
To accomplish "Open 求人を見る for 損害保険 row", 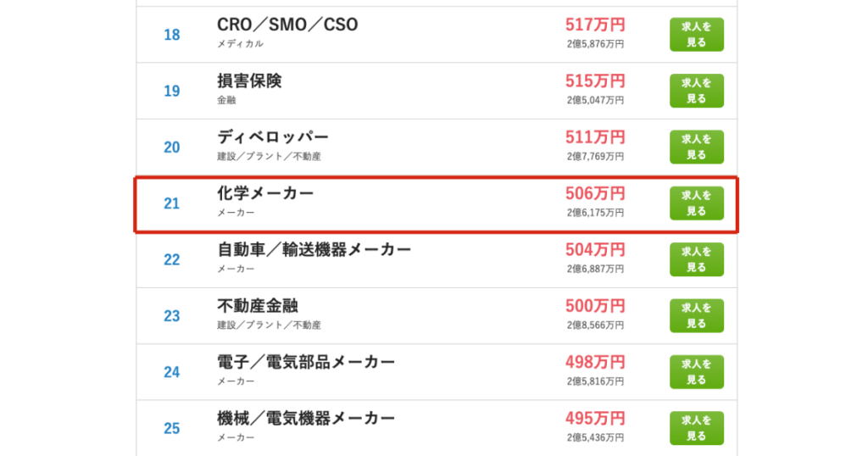I will coord(697,91).
